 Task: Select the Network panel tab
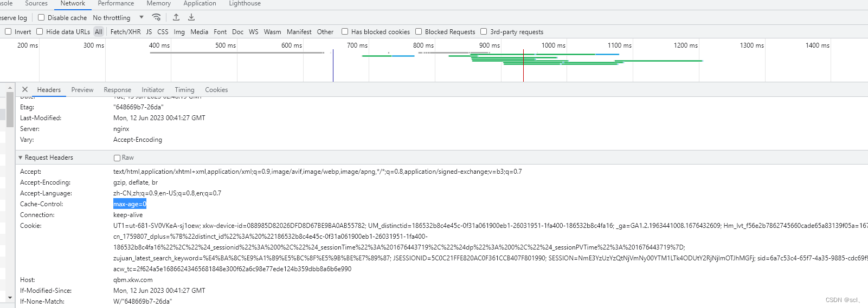pyautogui.click(x=73, y=3)
